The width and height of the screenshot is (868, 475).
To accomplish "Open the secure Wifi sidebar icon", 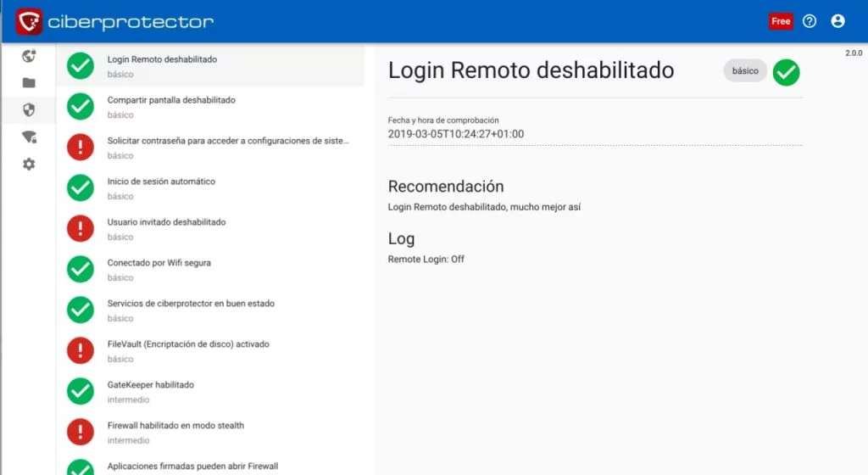I will (29, 137).
